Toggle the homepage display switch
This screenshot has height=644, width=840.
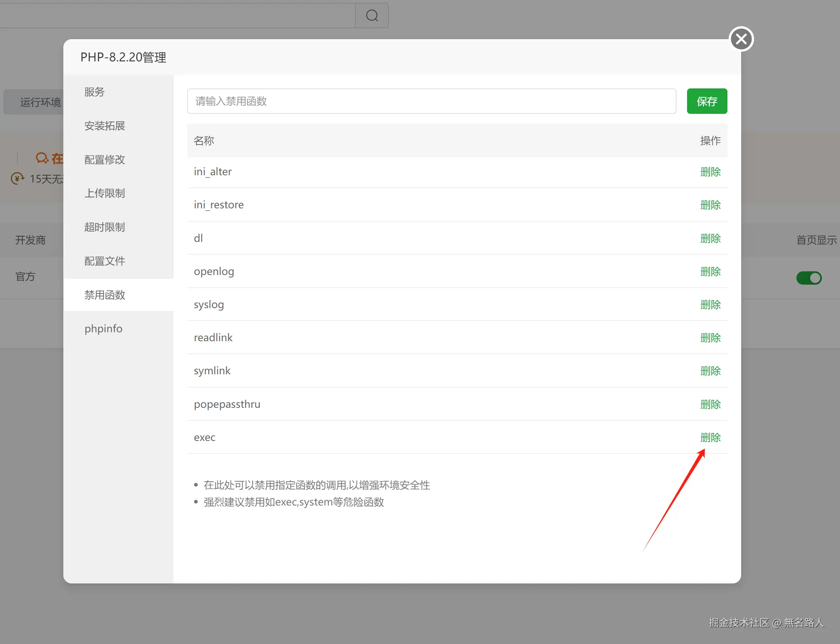(x=809, y=278)
